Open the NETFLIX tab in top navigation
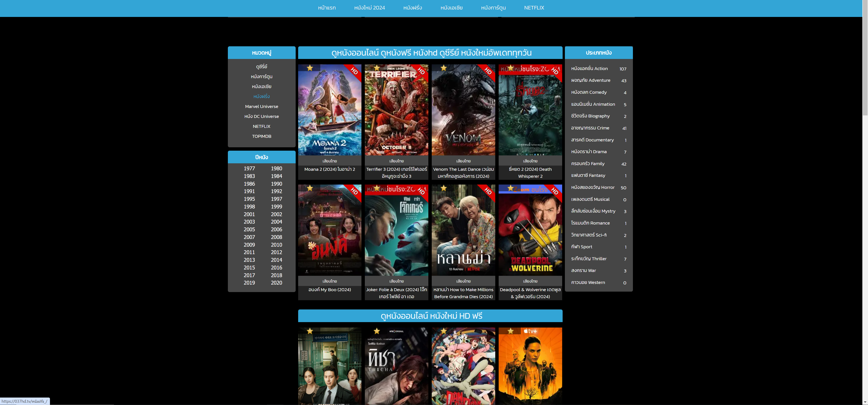The image size is (868, 405). (534, 8)
